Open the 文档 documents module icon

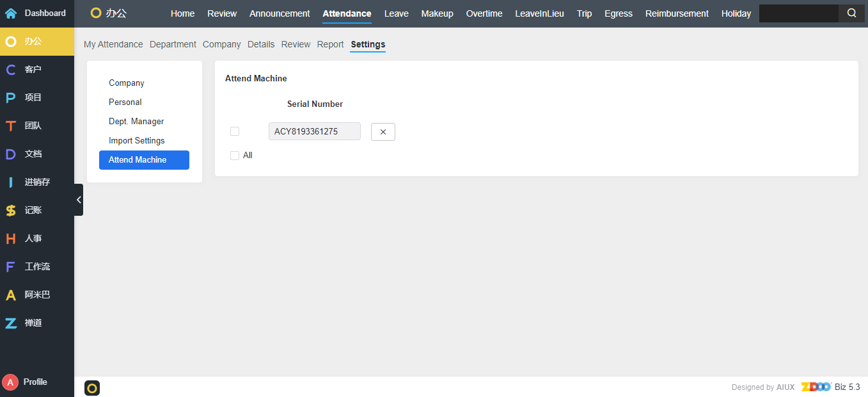pyautogui.click(x=11, y=154)
